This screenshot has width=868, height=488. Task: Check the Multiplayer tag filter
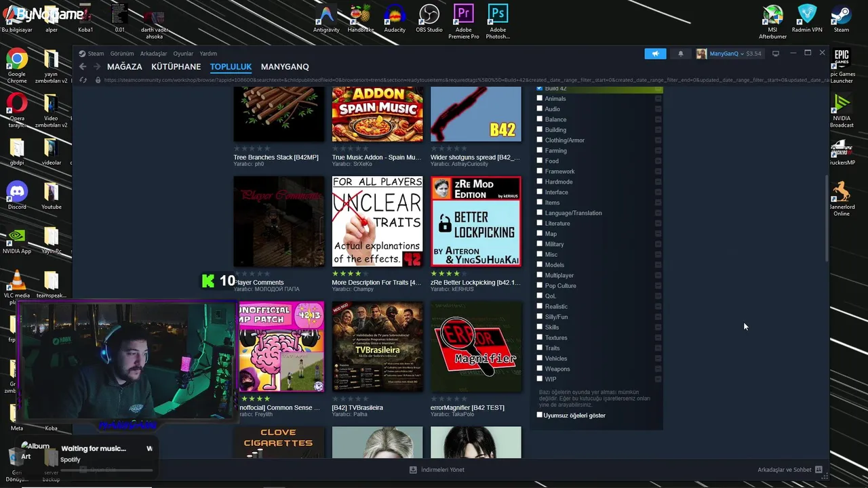(540, 274)
